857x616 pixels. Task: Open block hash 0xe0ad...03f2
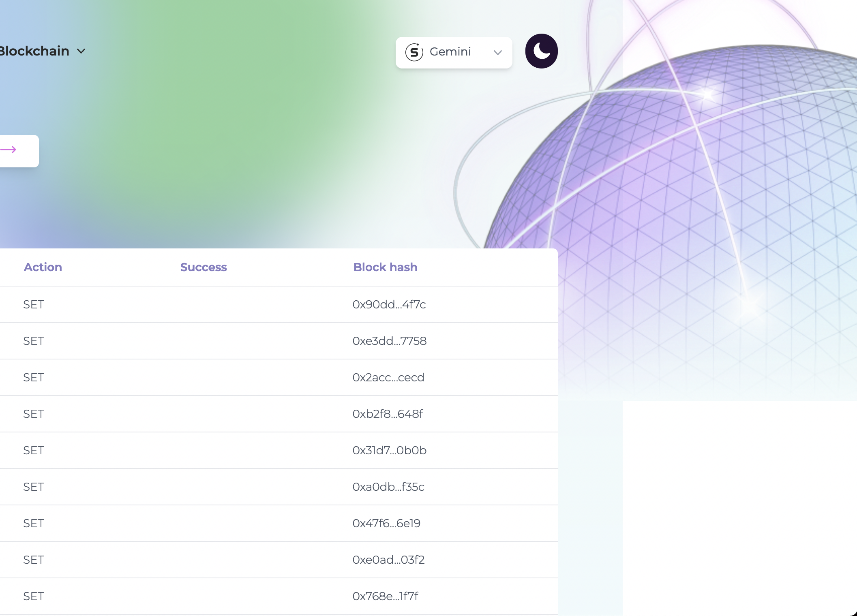(x=388, y=560)
